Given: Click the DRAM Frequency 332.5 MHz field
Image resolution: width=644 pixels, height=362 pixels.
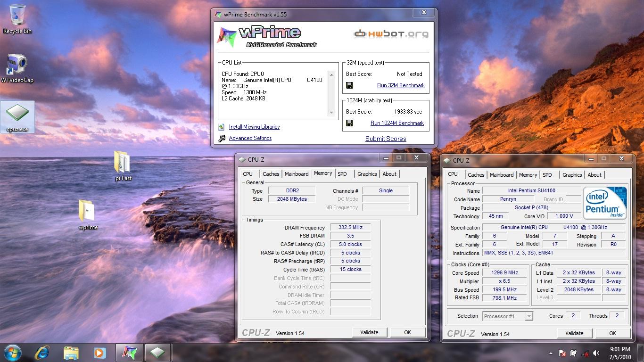Looking at the screenshot, I should (350, 227).
